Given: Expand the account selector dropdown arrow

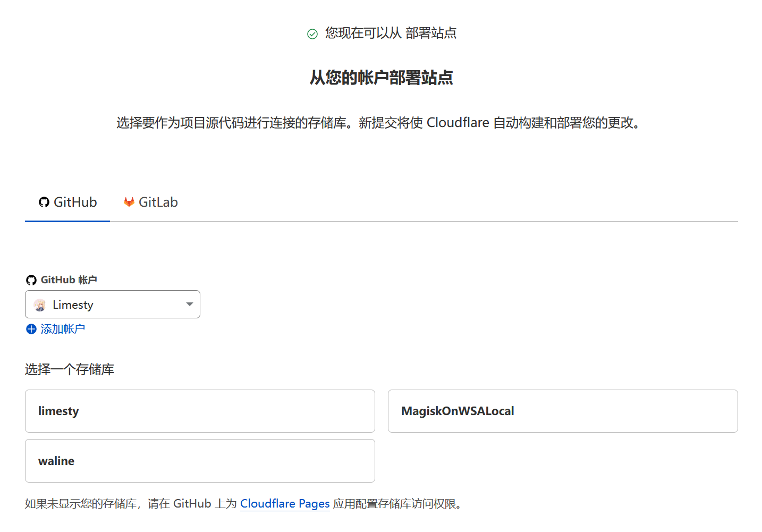Looking at the screenshot, I should pos(189,305).
